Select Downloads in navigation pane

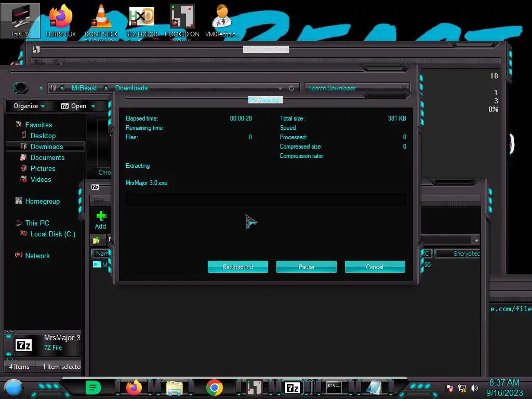click(47, 147)
